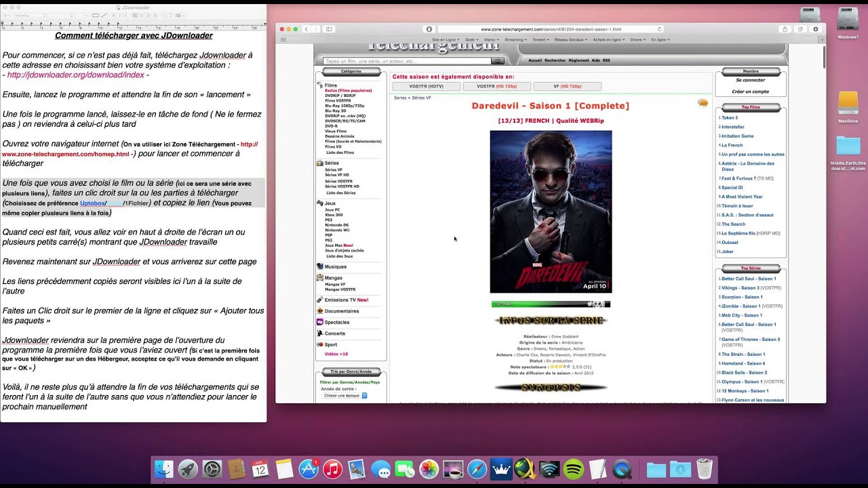Go back in Safari history
This screenshot has height=488, width=868.
(x=307, y=29)
